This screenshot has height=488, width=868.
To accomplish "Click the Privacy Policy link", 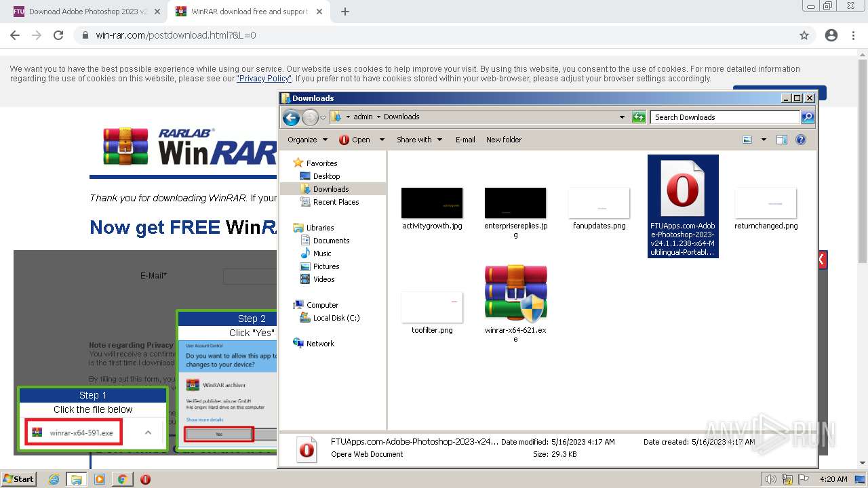I will coord(264,79).
